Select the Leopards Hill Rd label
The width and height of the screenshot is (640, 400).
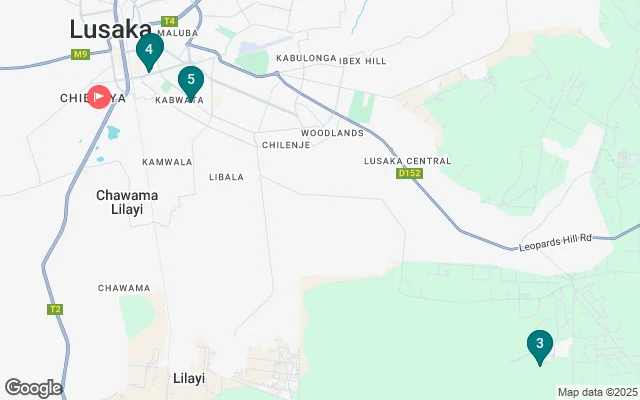(x=555, y=242)
